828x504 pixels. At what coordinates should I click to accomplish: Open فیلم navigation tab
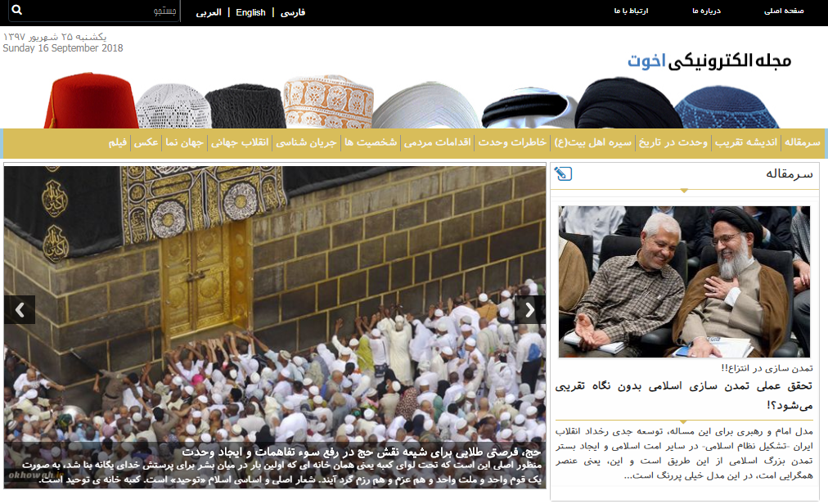point(118,142)
